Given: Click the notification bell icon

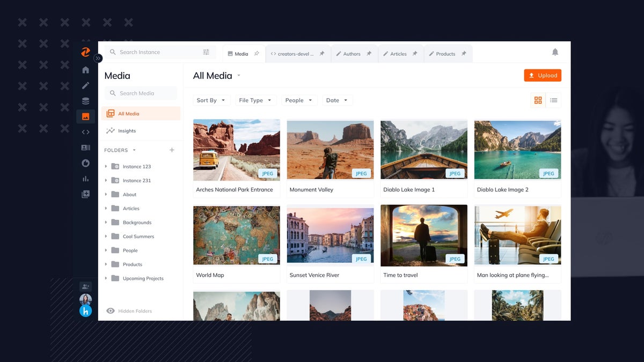Looking at the screenshot, I should pyautogui.click(x=555, y=52).
